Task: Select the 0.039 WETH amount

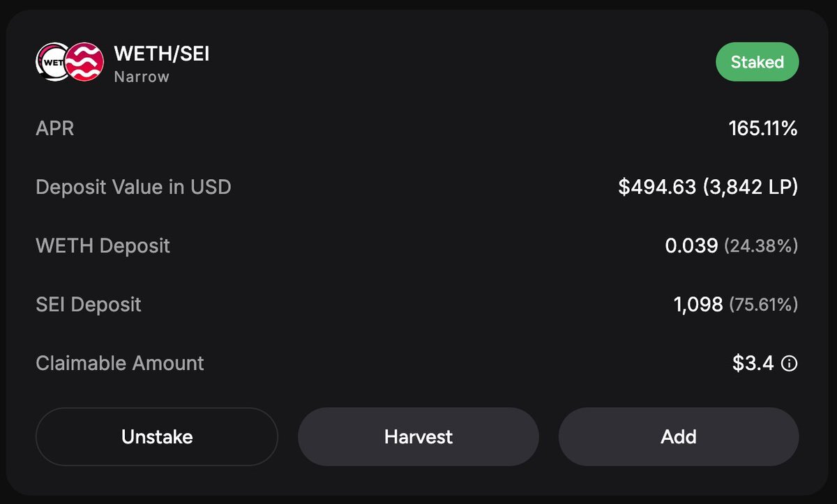Action: point(691,245)
